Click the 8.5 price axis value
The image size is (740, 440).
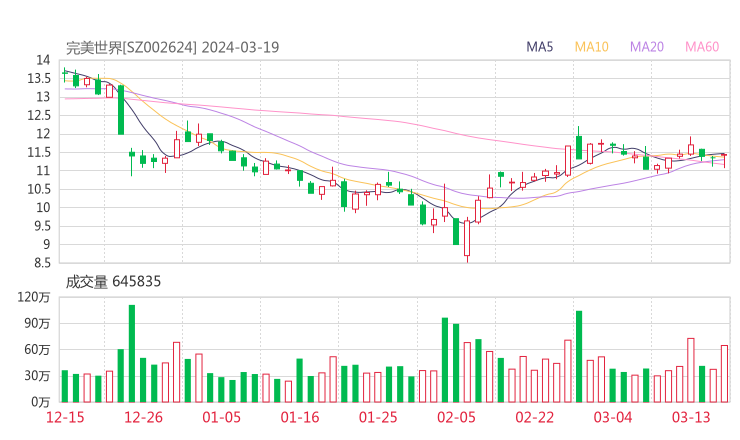(x=41, y=263)
